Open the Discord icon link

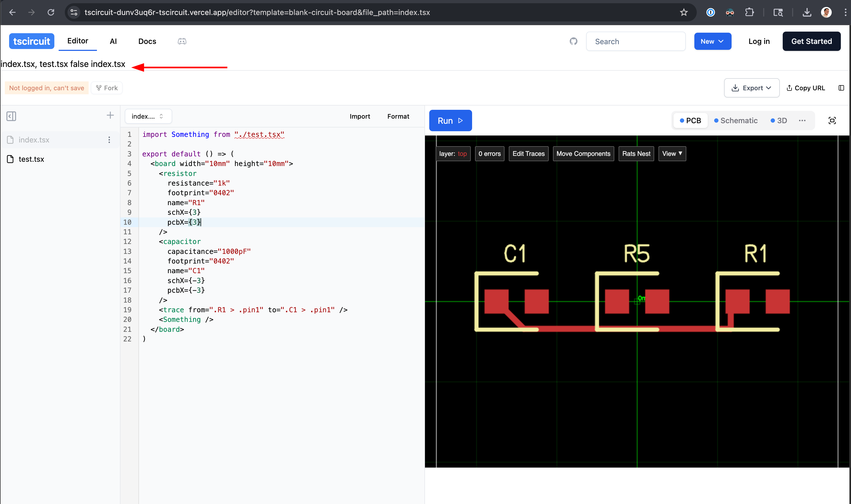(182, 42)
